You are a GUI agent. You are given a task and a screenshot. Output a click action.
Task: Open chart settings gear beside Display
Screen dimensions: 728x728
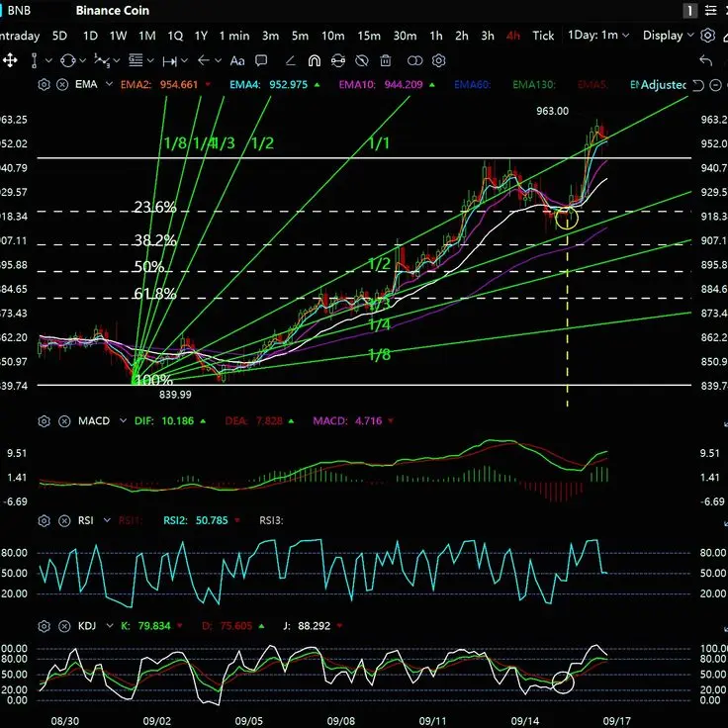(x=707, y=36)
